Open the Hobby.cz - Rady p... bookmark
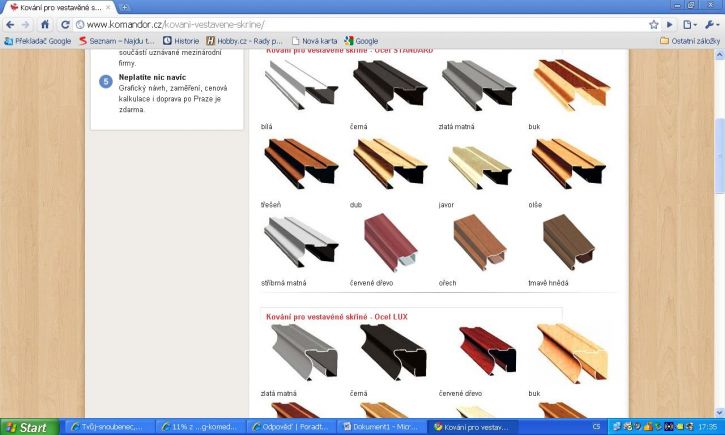The height and width of the screenshot is (435, 725). pyautogui.click(x=244, y=41)
